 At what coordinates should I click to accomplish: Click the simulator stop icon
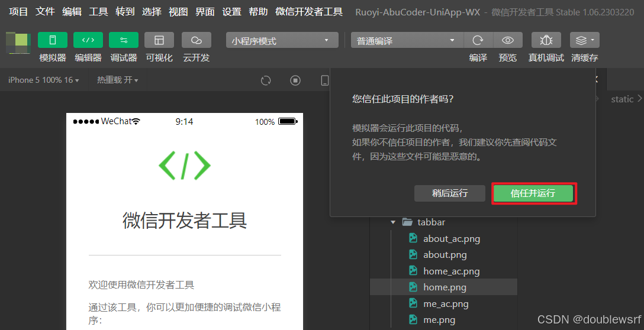(x=295, y=80)
